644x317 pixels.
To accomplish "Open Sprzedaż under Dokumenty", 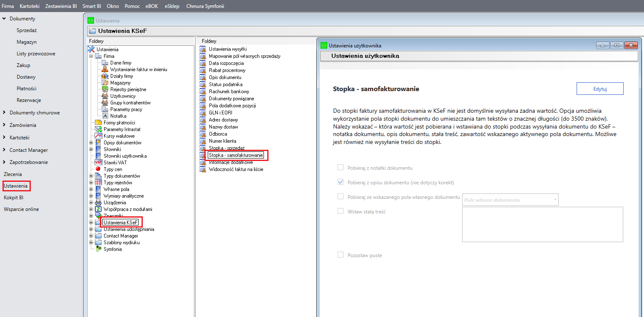I will tap(27, 30).
